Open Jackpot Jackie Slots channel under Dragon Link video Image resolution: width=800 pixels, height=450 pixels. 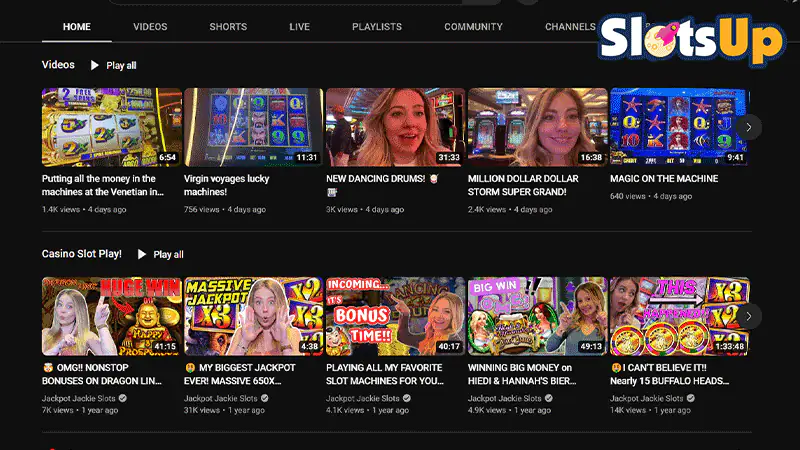pyautogui.click(x=79, y=398)
